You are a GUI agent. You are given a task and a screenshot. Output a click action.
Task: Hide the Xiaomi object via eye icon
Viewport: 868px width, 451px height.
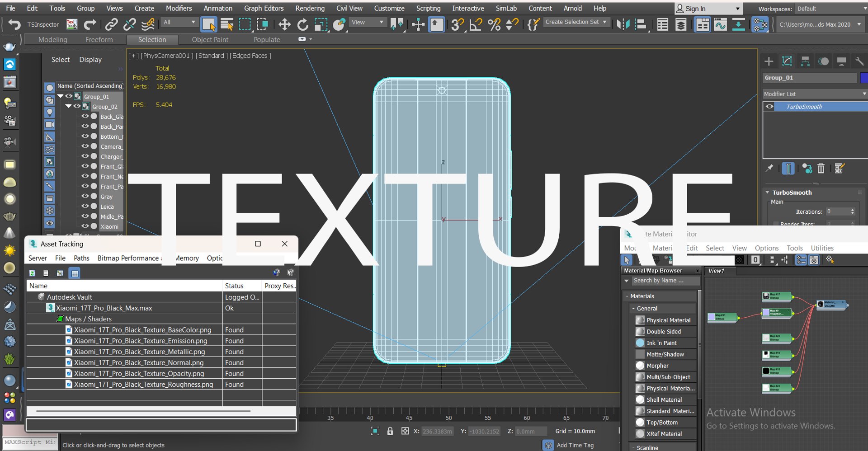(85, 226)
